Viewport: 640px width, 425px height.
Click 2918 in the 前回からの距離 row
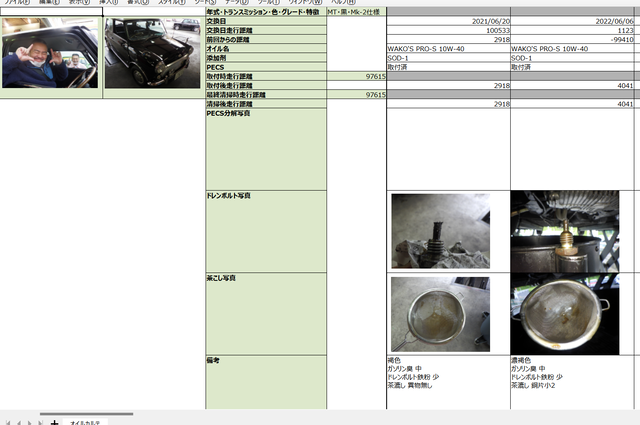(x=449, y=40)
